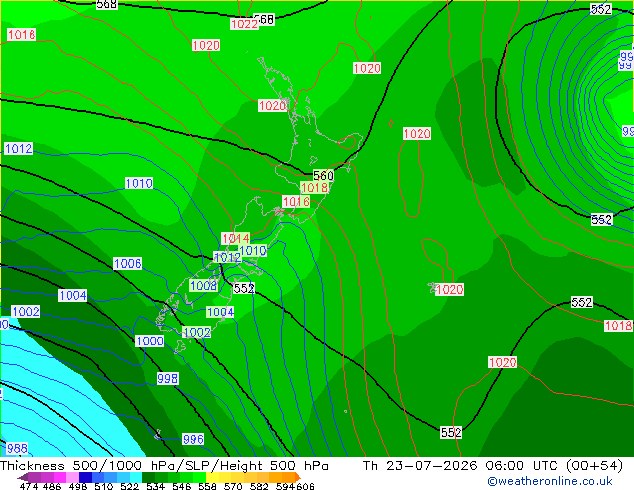Click the title 'Thickness 500/1000 hPa/SLP/Height 500 hPa'
634x490 pixels.
pos(164,466)
